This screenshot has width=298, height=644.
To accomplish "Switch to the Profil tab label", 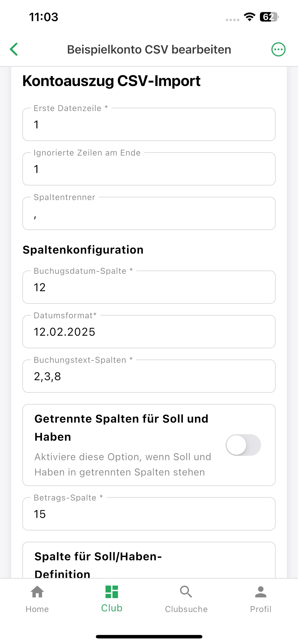I will coord(260,609).
